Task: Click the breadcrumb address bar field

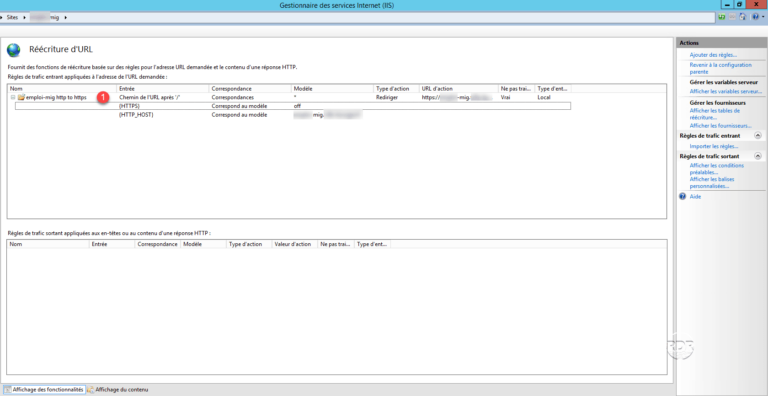Action: pos(358,17)
